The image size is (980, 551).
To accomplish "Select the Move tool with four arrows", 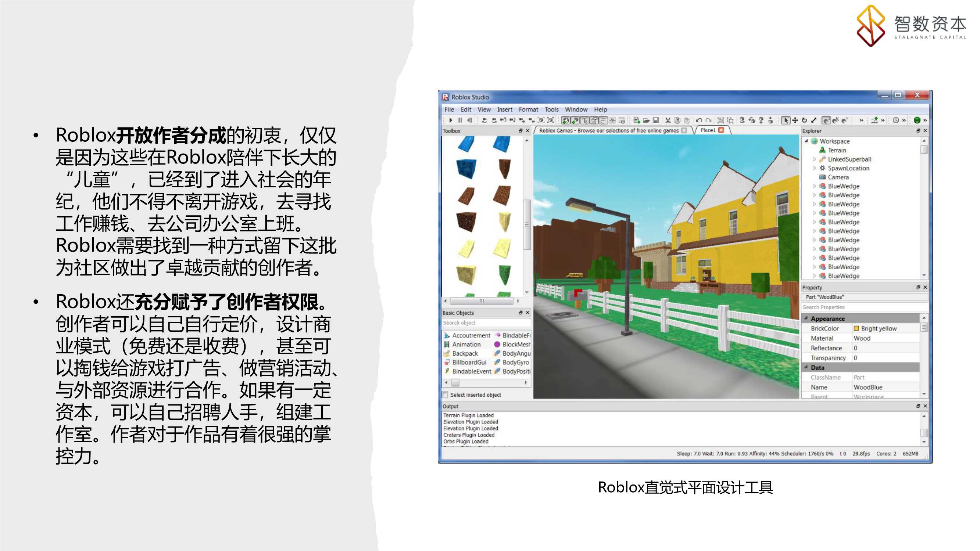I will [x=795, y=120].
